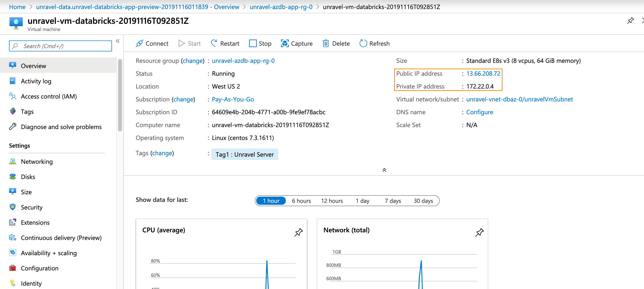Click the Activity log icon
Viewport: 644px width, 289px height.
(x=12, y=81)
